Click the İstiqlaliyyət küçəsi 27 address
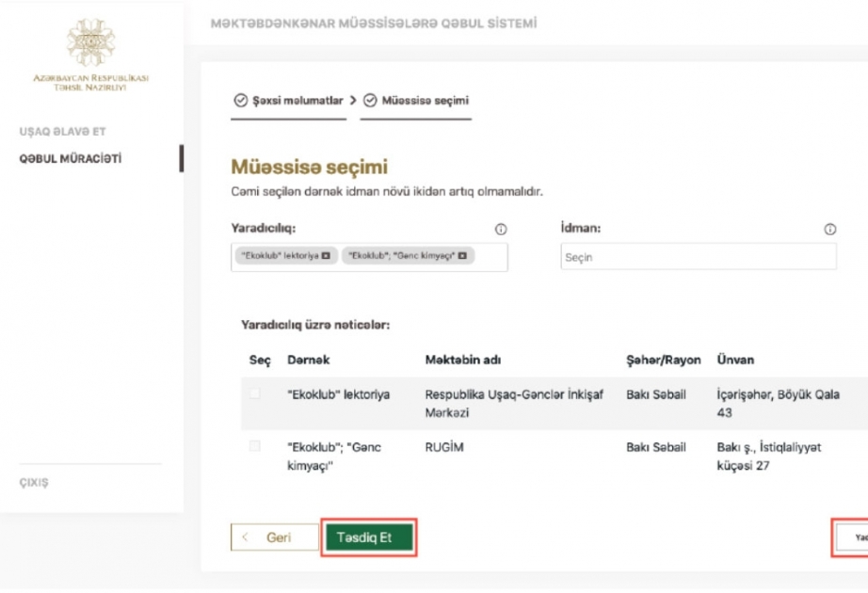 click(x=769, y=457)
